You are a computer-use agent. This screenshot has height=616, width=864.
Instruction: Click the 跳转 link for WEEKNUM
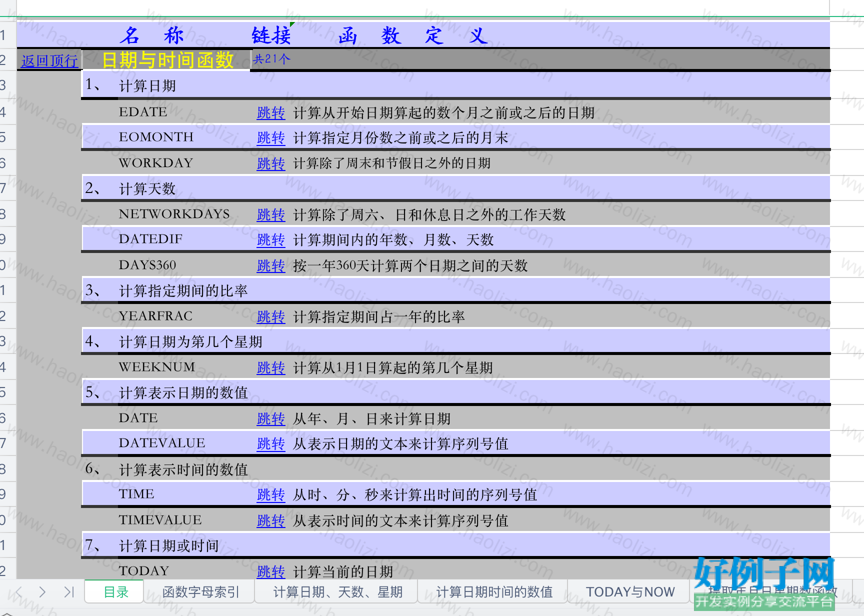270,367
